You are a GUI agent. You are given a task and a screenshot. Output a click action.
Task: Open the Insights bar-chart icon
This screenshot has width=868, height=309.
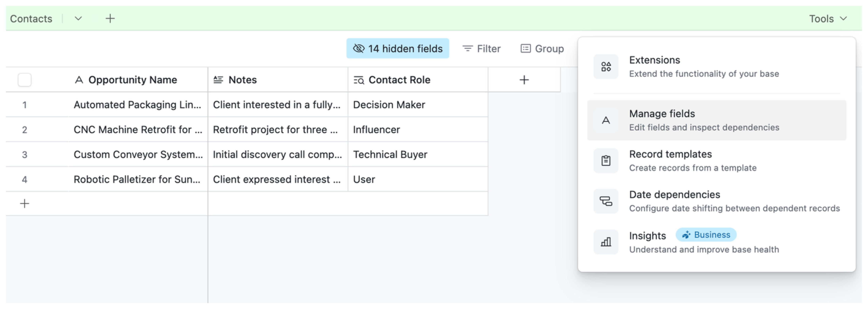(x=605, y=242)
